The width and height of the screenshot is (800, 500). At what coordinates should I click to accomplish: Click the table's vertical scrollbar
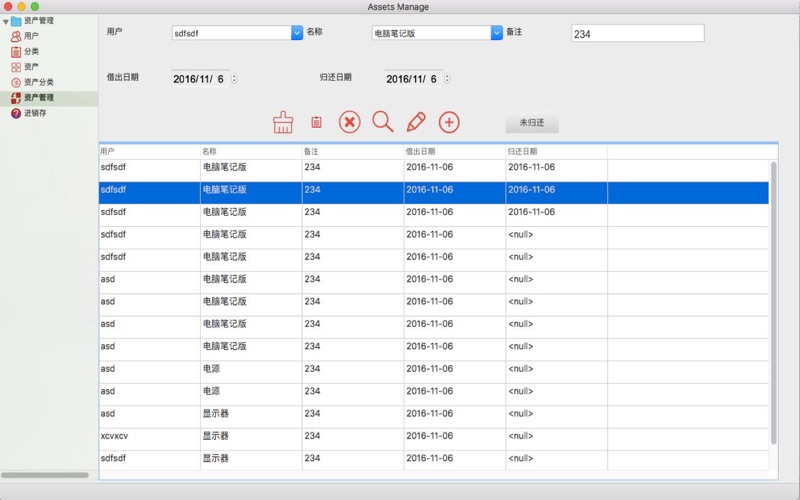pos(773,300)
